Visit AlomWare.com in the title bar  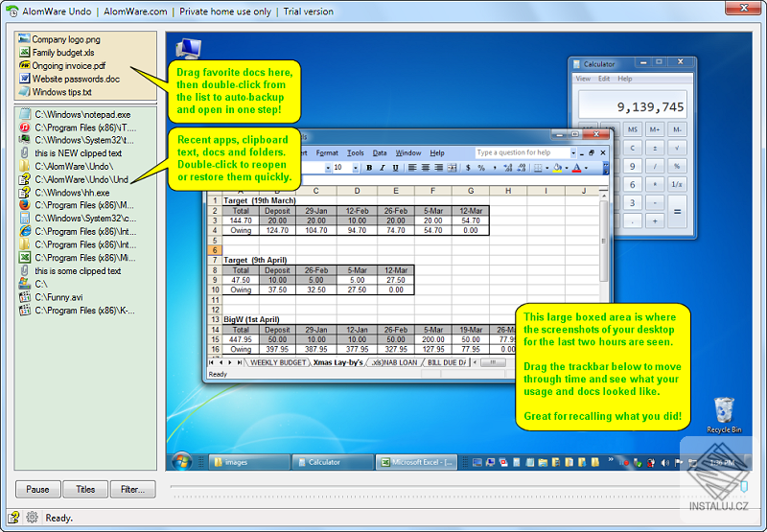point(135,12)
